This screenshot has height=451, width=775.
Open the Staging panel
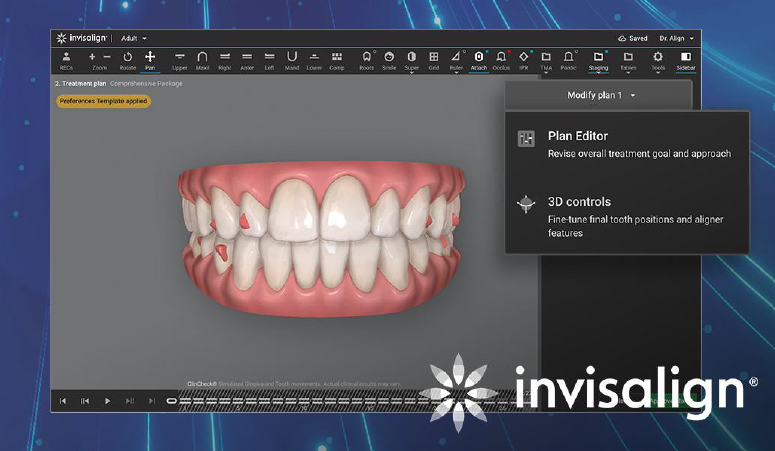(598, 61)
